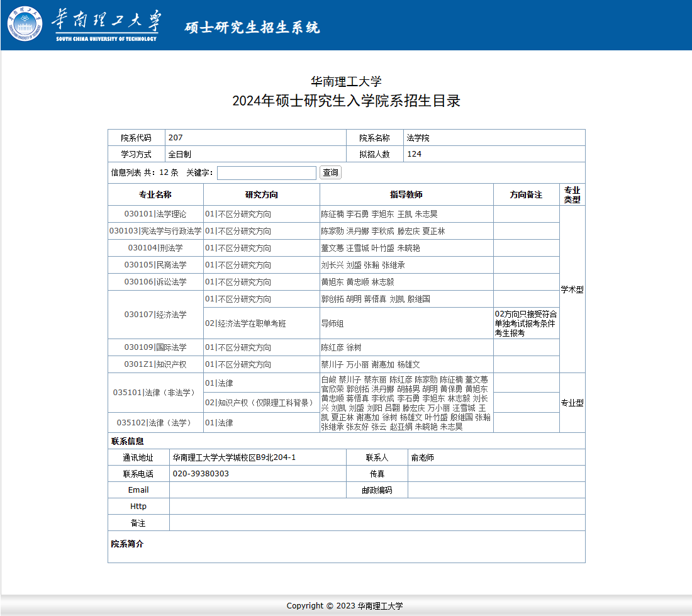Click the 02方向只接受符合单独考试报考条件考生报考 note

(526, 323)
